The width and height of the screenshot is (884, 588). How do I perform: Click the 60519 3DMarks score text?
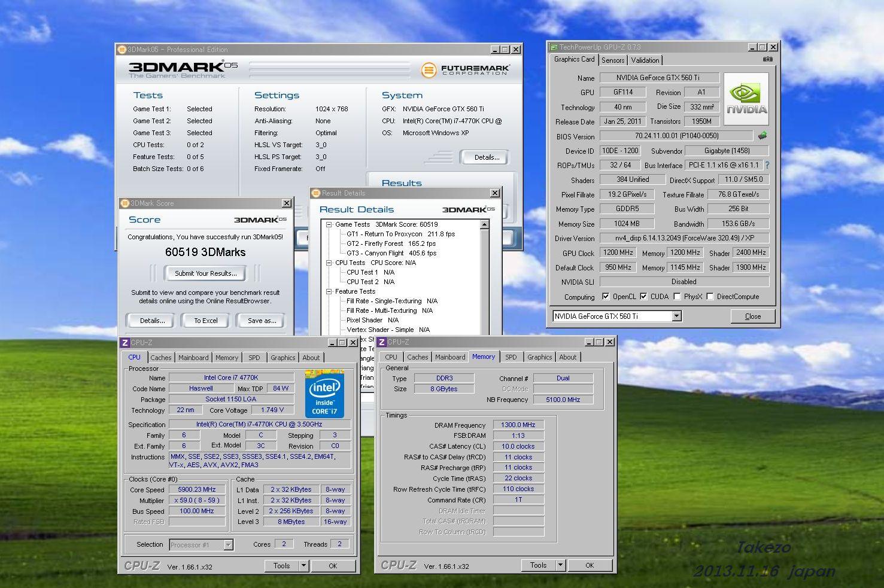coord(205,252)
